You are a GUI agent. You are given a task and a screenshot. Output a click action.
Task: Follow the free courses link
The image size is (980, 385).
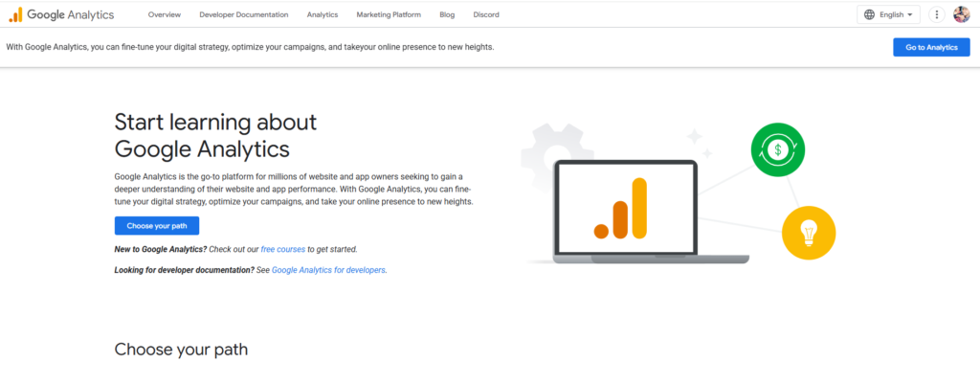(283, 249)
